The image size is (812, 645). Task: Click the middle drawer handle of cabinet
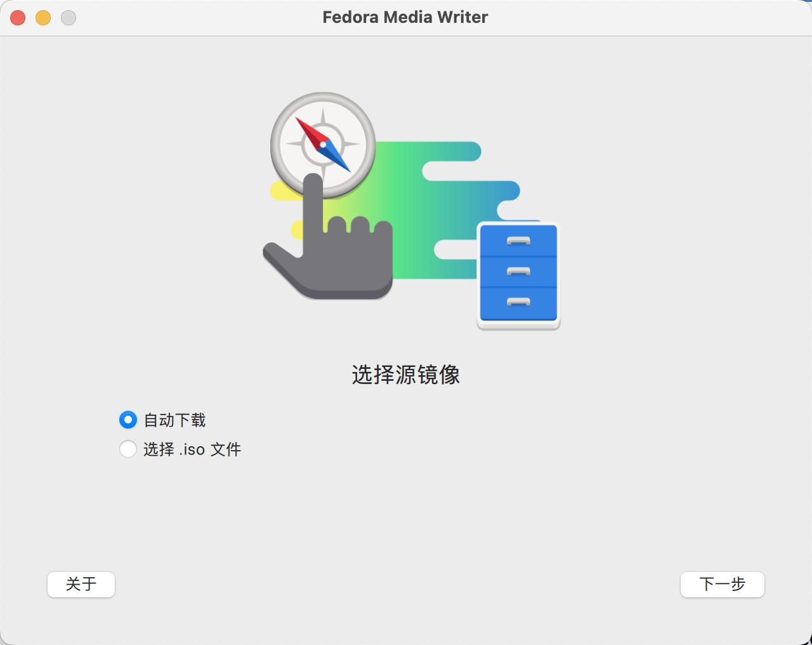pos(518,271)
